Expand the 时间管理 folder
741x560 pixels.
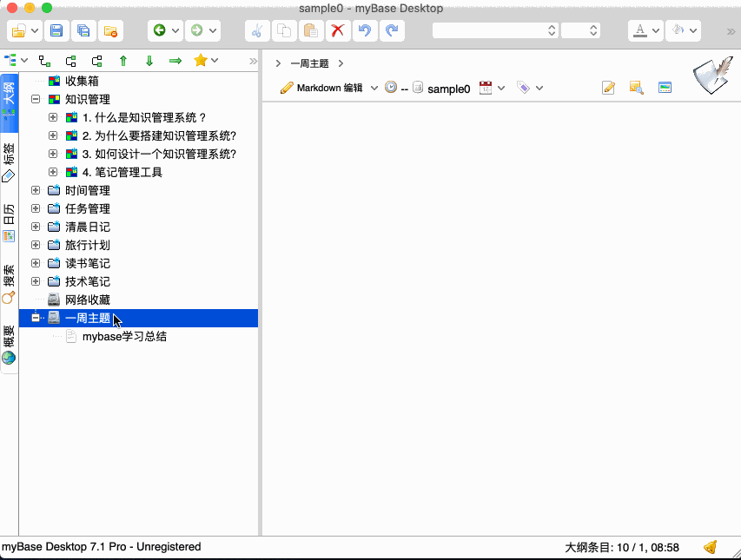coord(36,190)
